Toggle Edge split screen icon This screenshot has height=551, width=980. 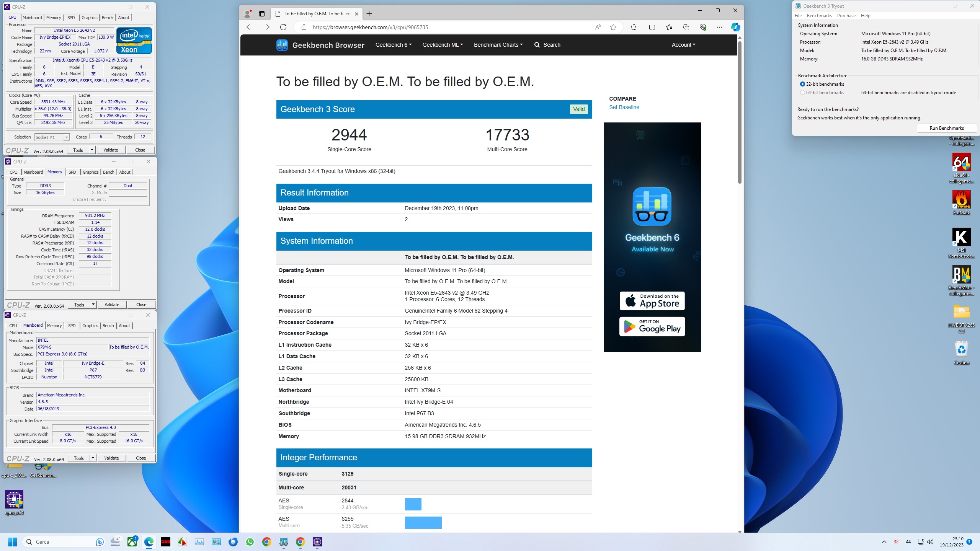click(x=652, y=27)
